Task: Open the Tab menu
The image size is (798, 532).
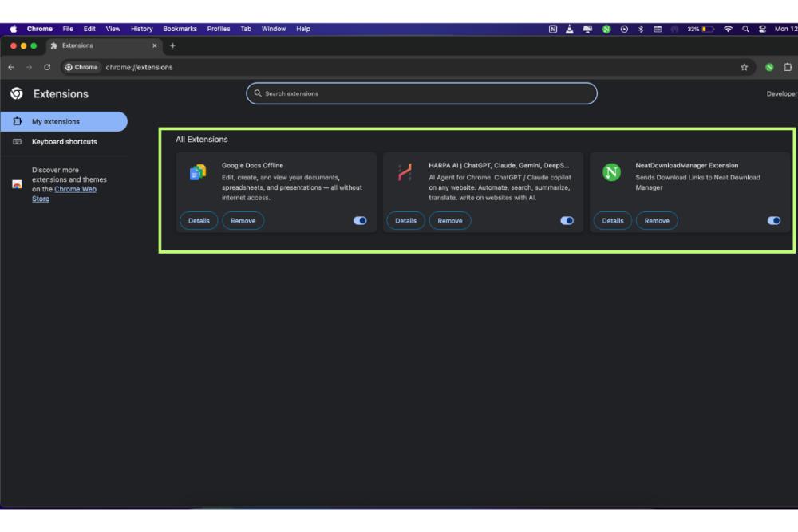Action: [x=246, y=29]
